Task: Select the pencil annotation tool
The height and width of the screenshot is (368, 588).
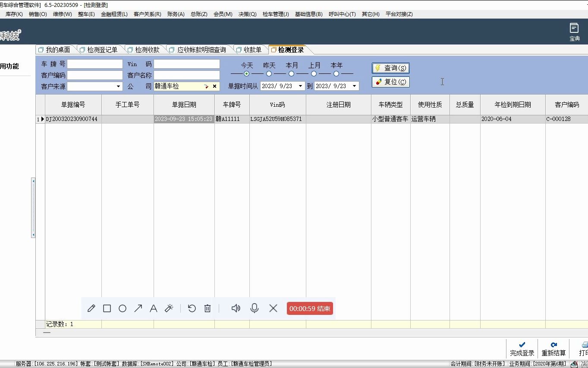Action: tap(91, 308)
